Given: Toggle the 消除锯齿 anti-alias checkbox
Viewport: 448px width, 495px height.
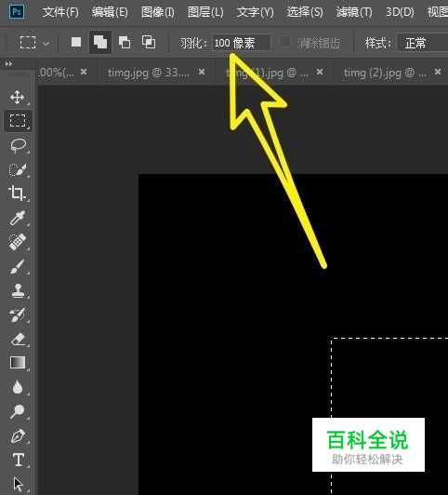Looking at the screenshot, I should coord(285,42).
